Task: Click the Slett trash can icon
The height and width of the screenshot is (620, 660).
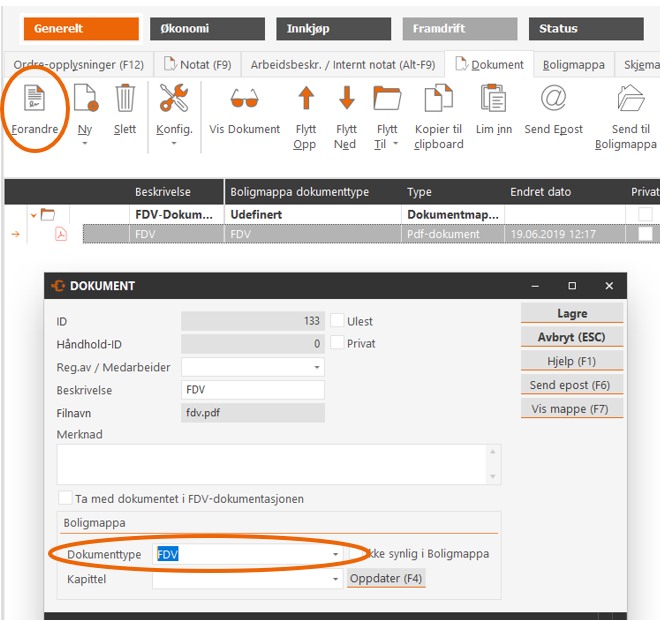Action: [x=125, y=100]
